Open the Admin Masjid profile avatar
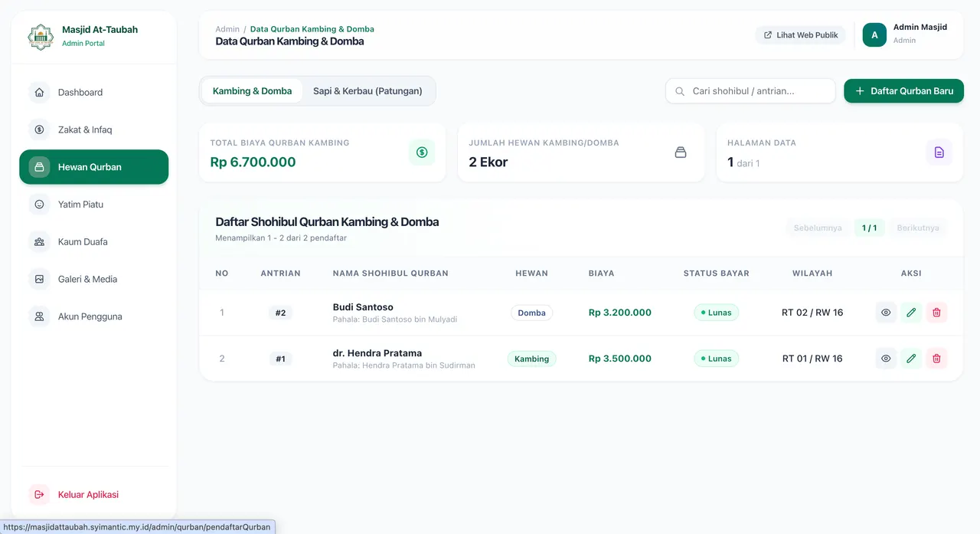Viewport: 980px width, 534px height. pyautogui.click(x=874, y=35)
